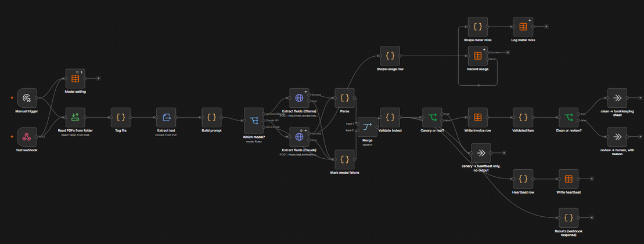Viewport: 644px width, 244px height.
Task: Add node after Write heartbeat
Action: coord(592,179)
